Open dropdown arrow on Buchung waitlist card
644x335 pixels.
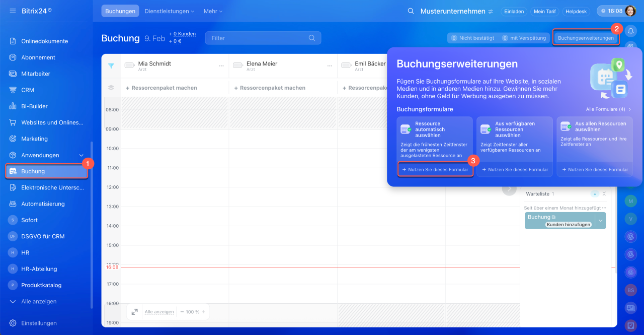tap(600, 221)
